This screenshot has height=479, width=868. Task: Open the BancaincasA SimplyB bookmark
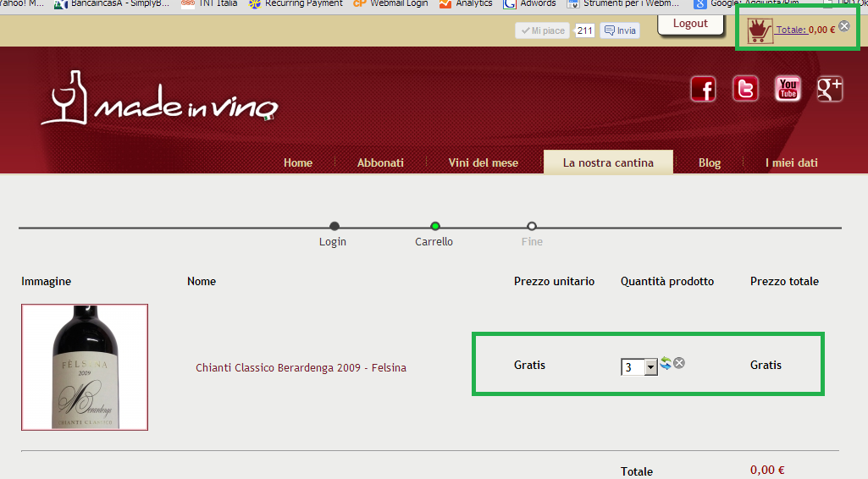coord(112,4)
